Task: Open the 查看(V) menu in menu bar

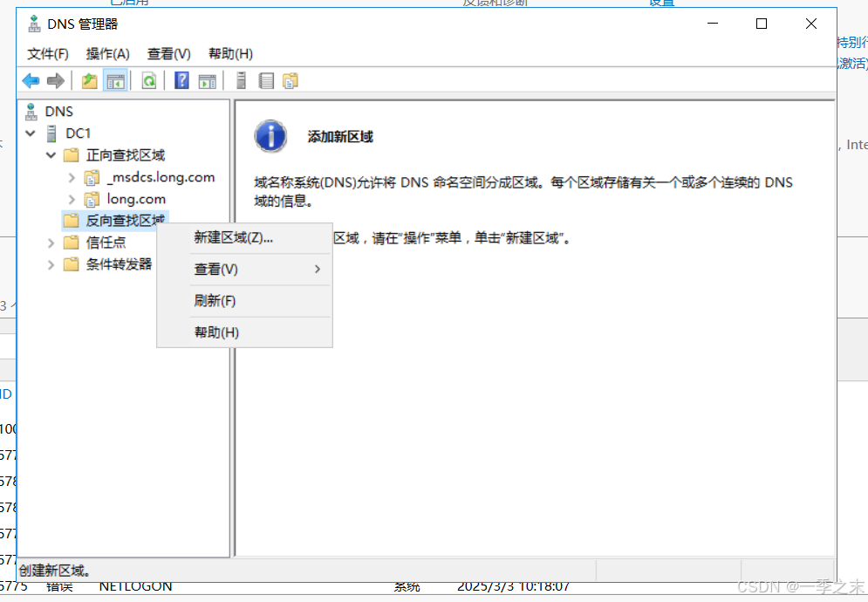Action: tap(169, 54)
